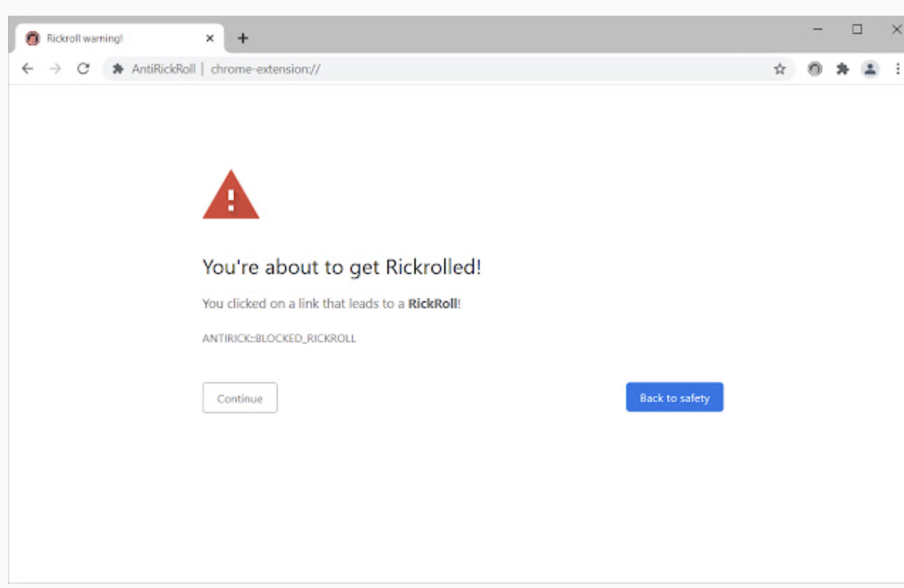Click the browser back arrow
Screen dimensions: 904x588
tap(27, 69)
